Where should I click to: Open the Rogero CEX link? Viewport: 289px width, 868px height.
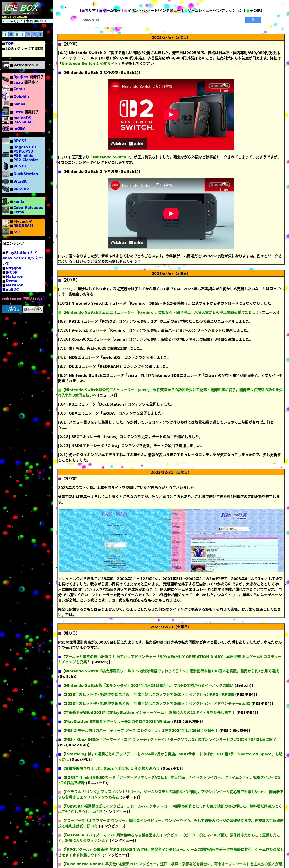click(25, 147)
